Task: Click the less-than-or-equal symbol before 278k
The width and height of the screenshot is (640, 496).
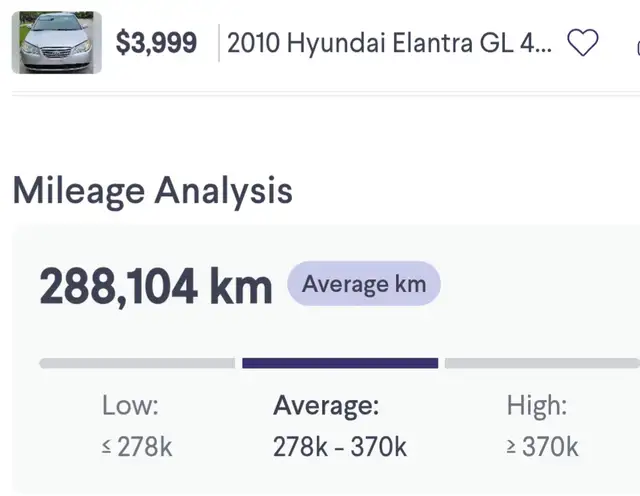Action: click(x=106, y=447)
